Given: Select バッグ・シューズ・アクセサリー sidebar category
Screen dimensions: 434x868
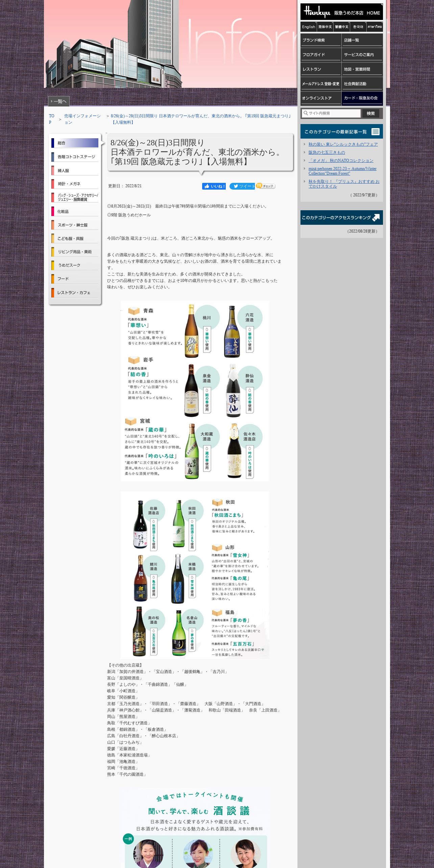Looking at the screenshot, I should (75, 197).
